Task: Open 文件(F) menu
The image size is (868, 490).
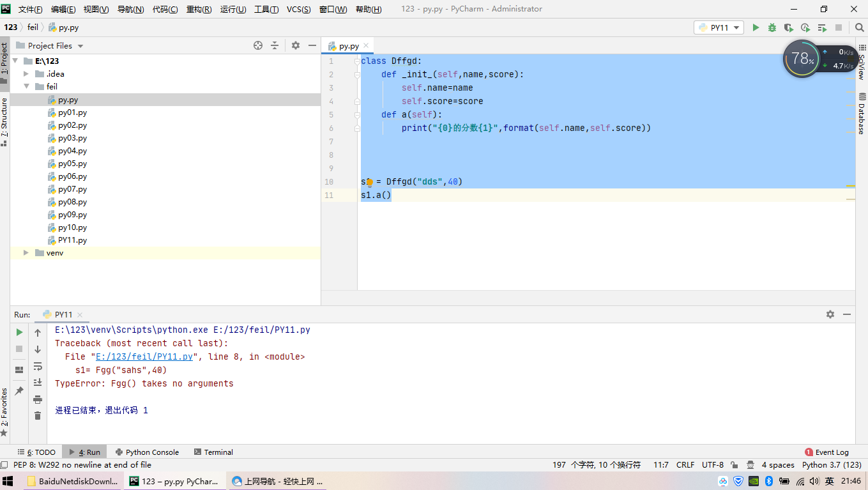Action: click(30, 9)
